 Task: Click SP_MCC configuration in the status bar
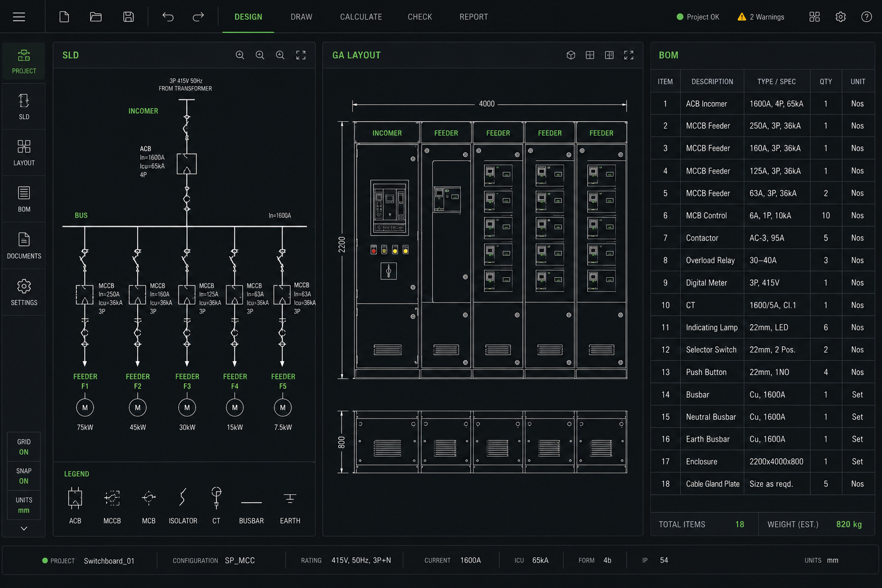pyautogui.click(x=240, y=560)
